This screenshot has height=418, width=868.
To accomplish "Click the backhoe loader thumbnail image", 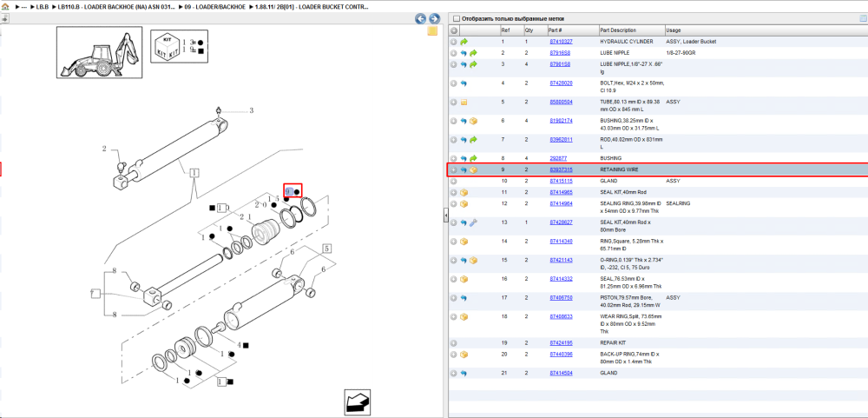I will [x=100, y=53].
